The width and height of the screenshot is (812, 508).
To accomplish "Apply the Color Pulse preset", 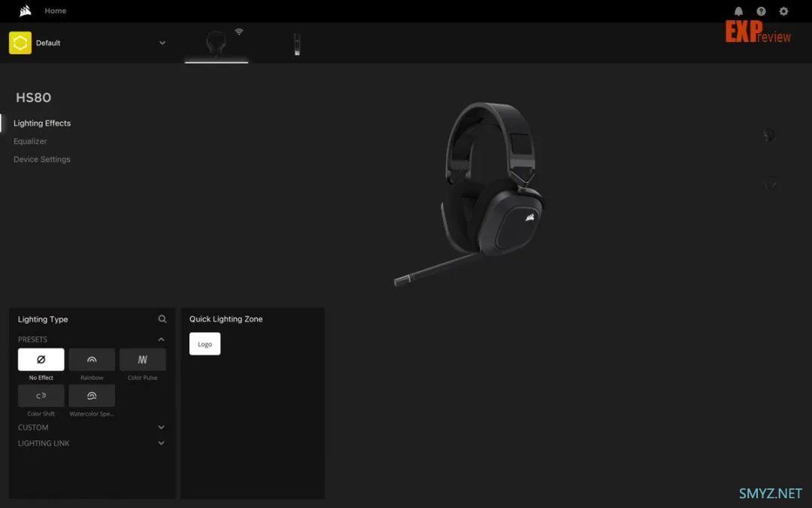I will (142, 360).
